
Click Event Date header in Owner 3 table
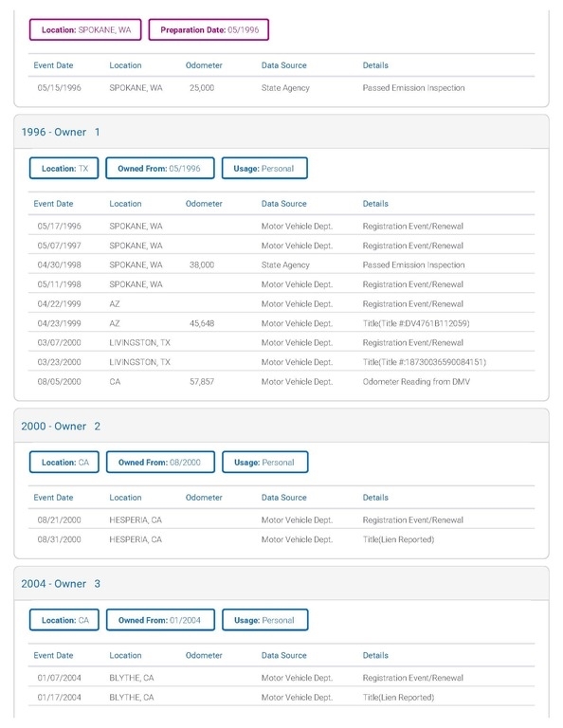(53, 656)
